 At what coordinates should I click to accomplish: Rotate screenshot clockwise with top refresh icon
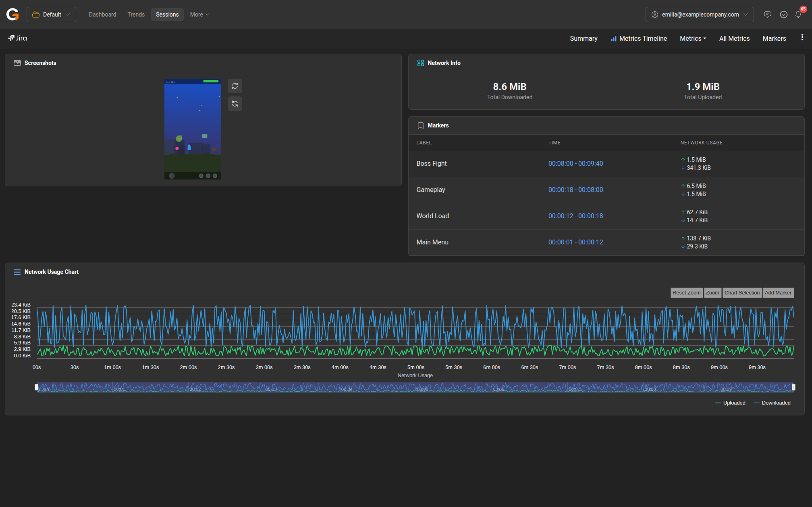coord(235,86)
